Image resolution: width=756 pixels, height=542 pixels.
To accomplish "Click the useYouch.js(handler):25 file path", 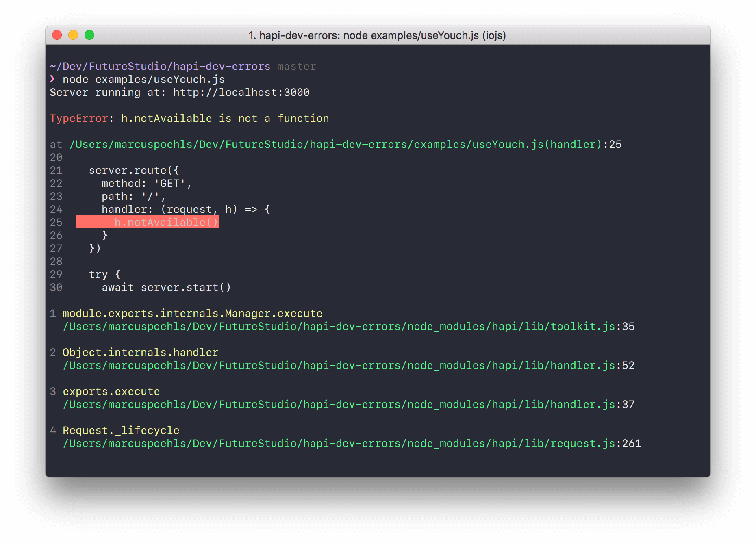I will [345, 144].
